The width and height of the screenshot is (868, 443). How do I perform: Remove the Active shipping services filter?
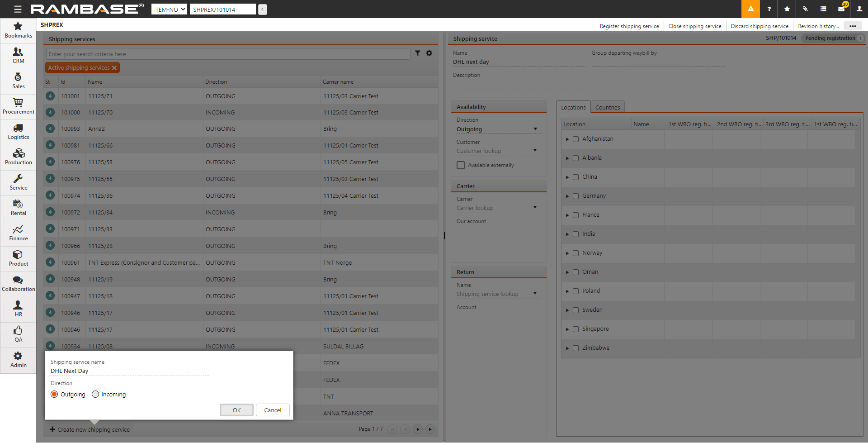click(x=114, y=68)
